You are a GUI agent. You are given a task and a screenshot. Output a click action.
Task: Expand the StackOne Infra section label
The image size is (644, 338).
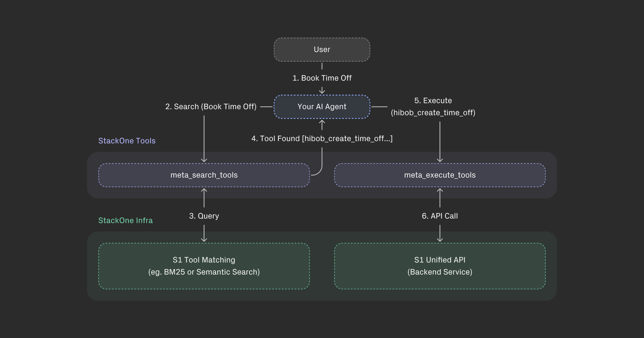point(125,220)
